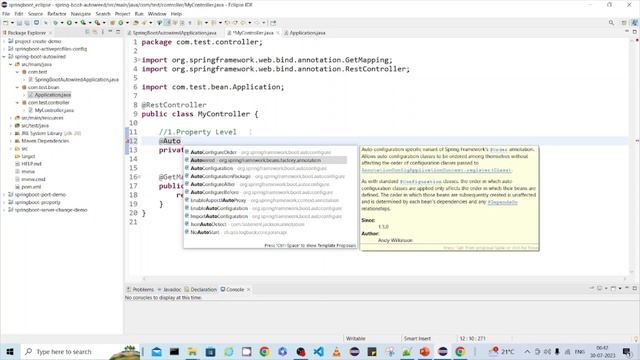Click the AutoConfigureOrder proposal icon
This screenshot has width=640, height=360.
click(187, 152)
